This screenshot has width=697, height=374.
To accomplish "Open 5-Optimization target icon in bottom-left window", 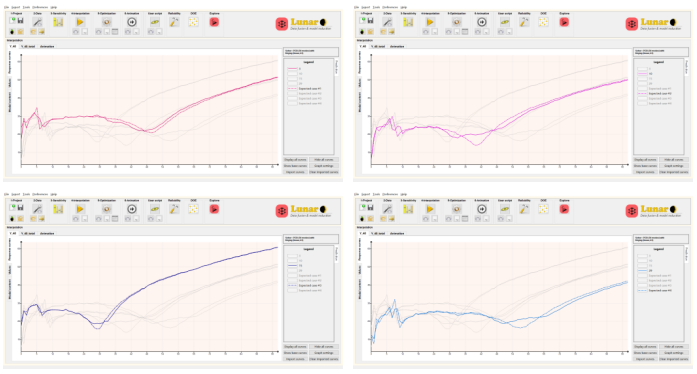I will [107, 209].
